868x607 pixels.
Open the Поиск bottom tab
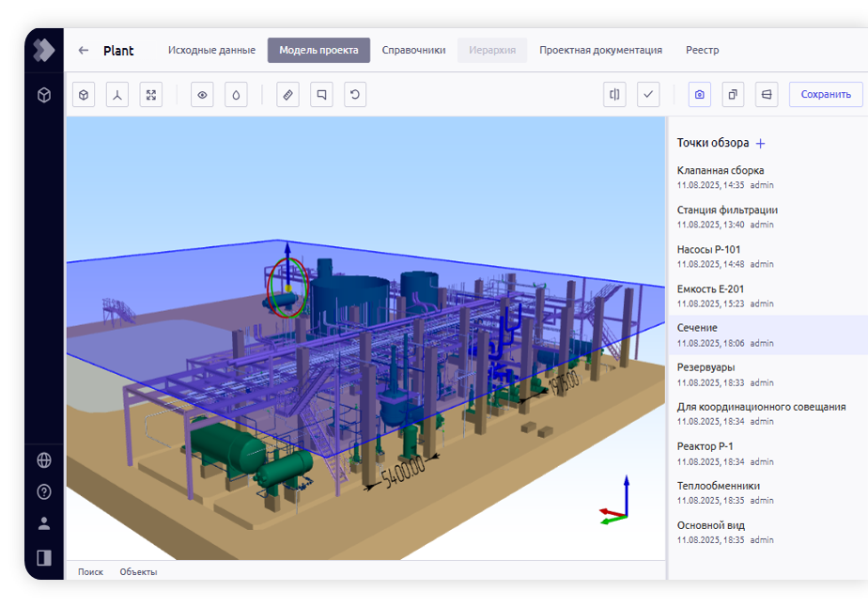pyautogui.click(x=90, y=572)
